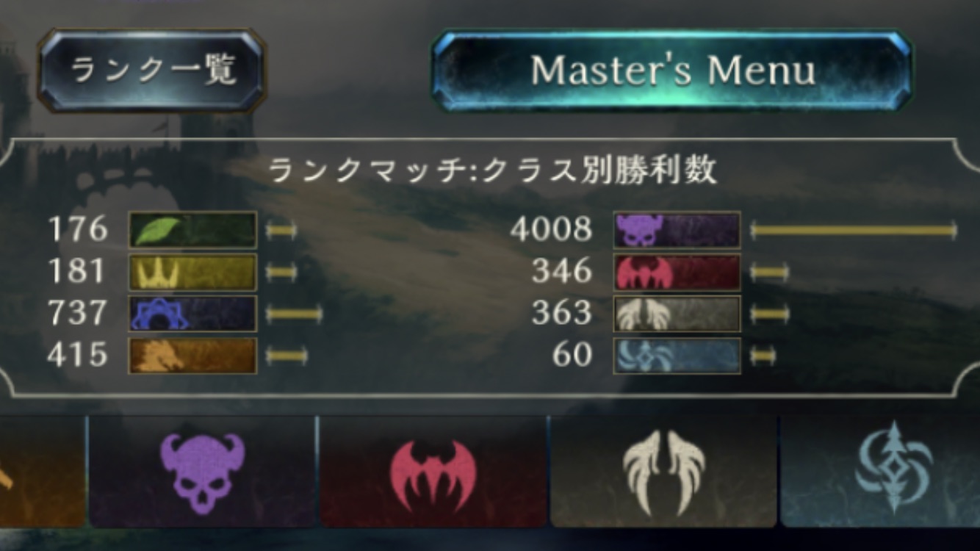Click the 4008 win count number

click(552, 230)
